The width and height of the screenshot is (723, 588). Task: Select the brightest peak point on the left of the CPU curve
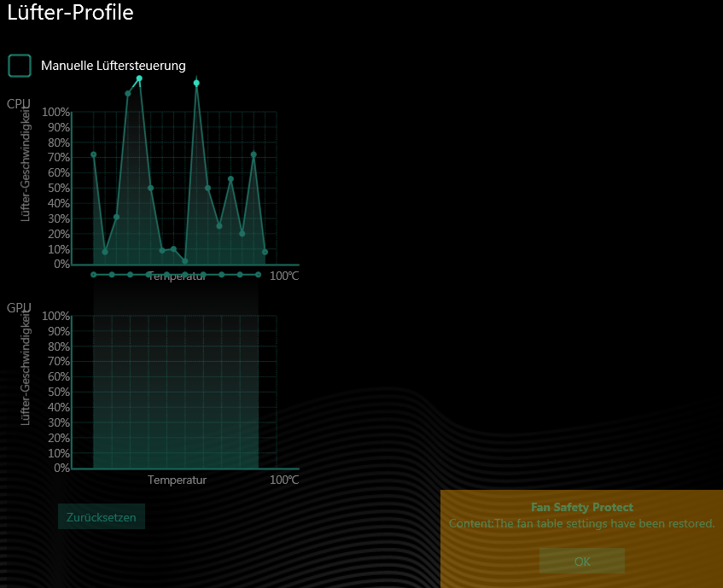pos(139,79)
